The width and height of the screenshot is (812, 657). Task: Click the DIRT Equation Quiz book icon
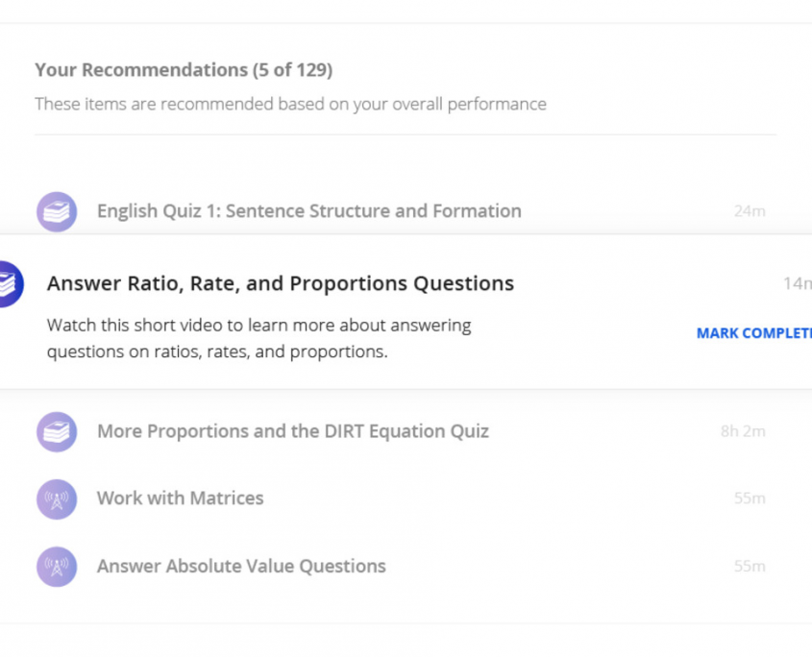point(57,431)
